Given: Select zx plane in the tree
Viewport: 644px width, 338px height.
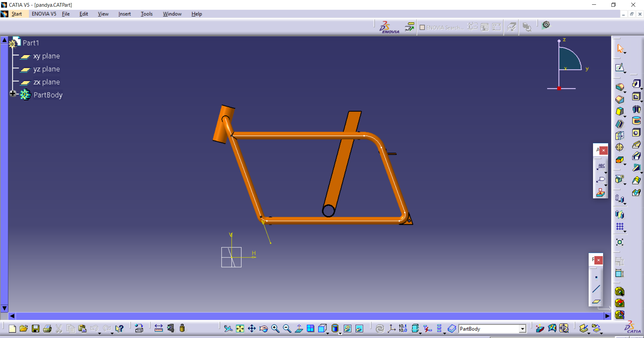Looking at the screenshot, I should [x=46, y=82].
